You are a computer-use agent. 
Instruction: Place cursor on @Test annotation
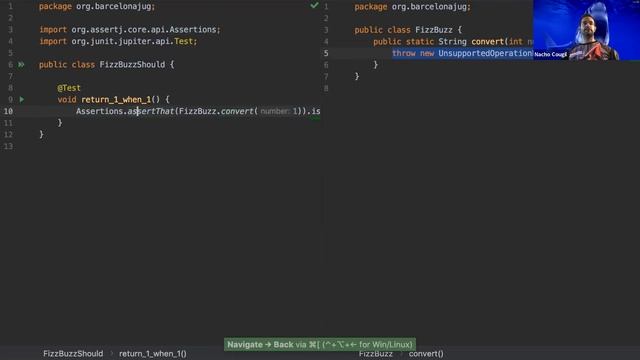pos(69,88)
